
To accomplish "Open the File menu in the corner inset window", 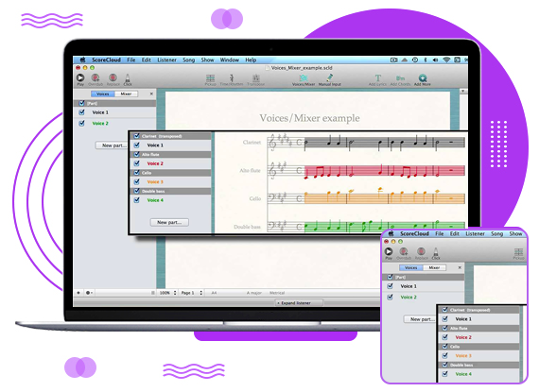I will (x=440, y=233).
